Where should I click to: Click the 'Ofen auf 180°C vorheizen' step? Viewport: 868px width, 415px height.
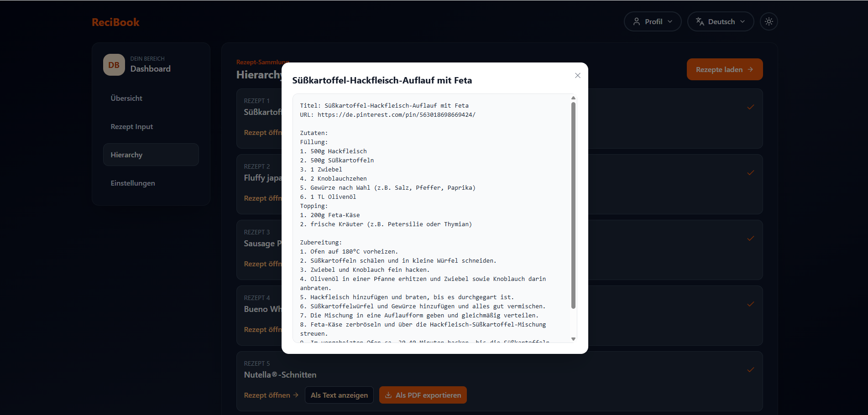349,251
